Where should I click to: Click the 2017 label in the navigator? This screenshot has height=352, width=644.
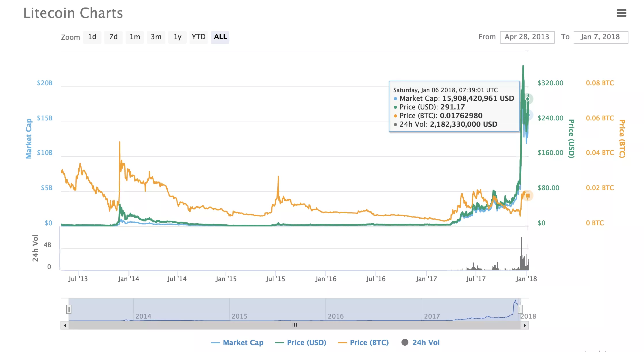(x=432, y=316)
